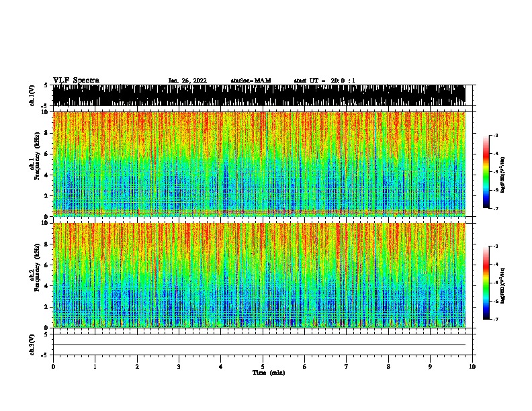
Task: Click the ch.1 colorbar log(PSD) label
Action: click(x=503, y=175)
